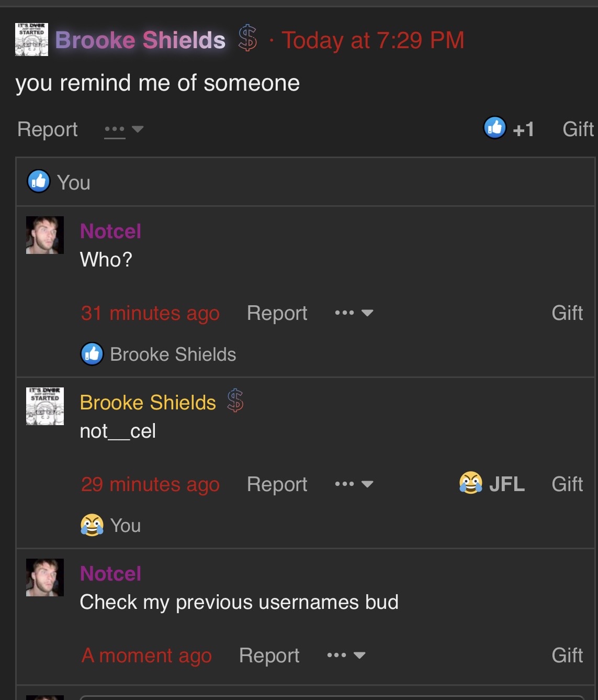Click the dollar badge beside the top Brooke Shields name

point(247,39)
